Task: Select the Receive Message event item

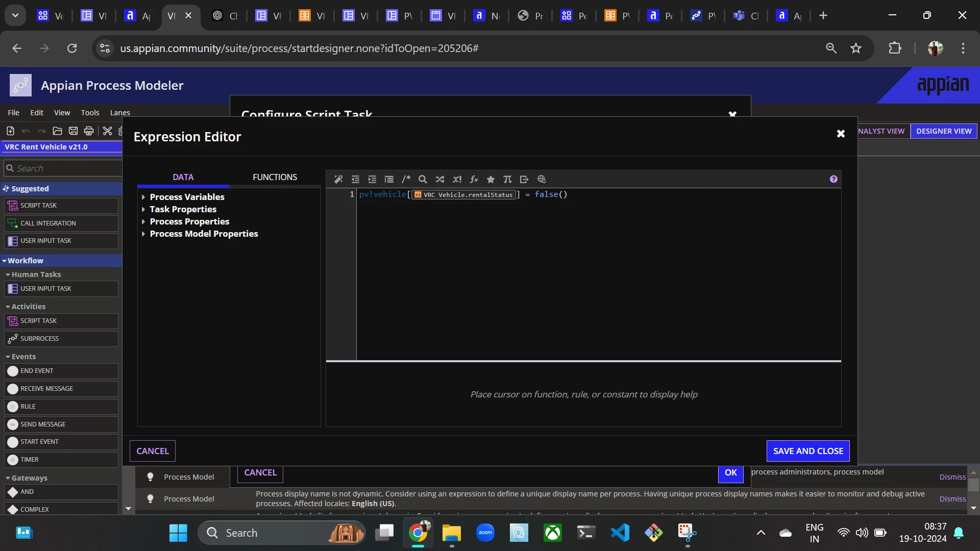Action: (61, 389)
